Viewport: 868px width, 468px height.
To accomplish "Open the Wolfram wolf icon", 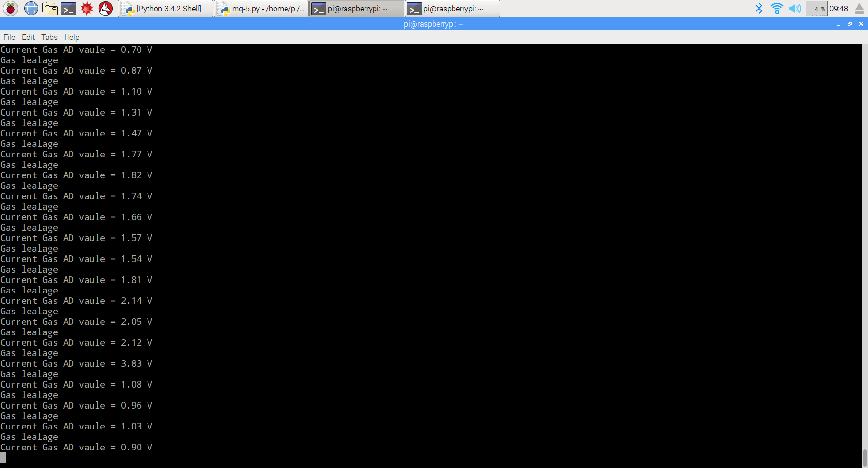I will tap(106, 8).
